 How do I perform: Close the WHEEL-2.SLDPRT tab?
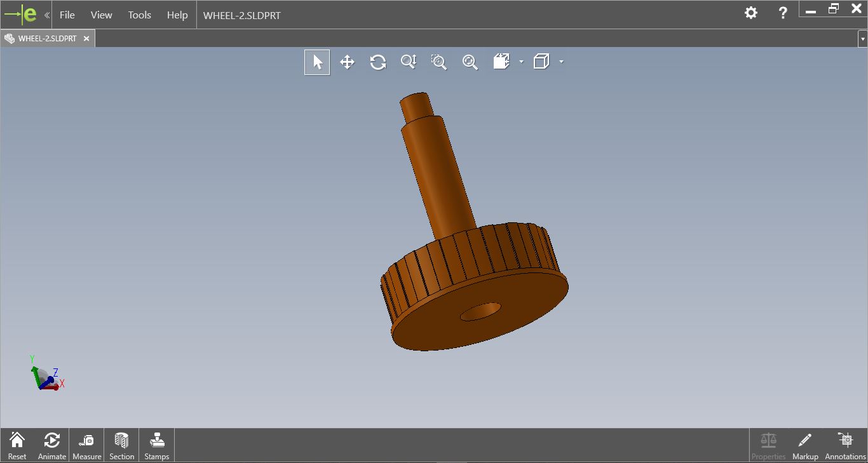click(87, 39)
